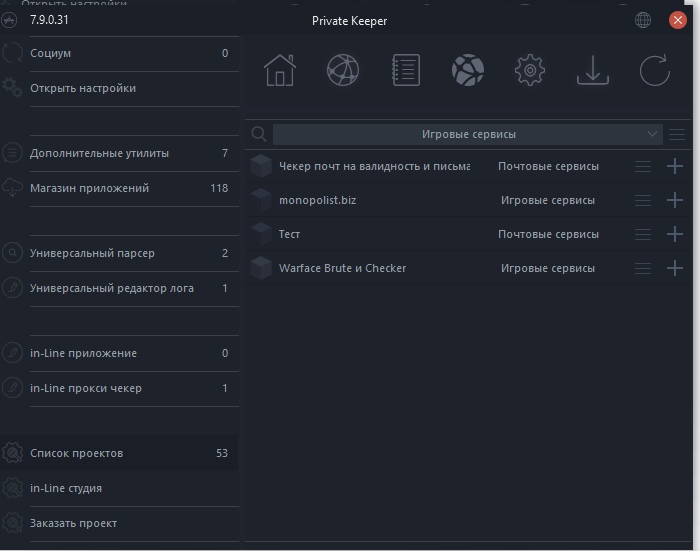This screenshot has width=700, height=551.
Task: Click the filled globe toolbar icon
Action: [467, 70]
